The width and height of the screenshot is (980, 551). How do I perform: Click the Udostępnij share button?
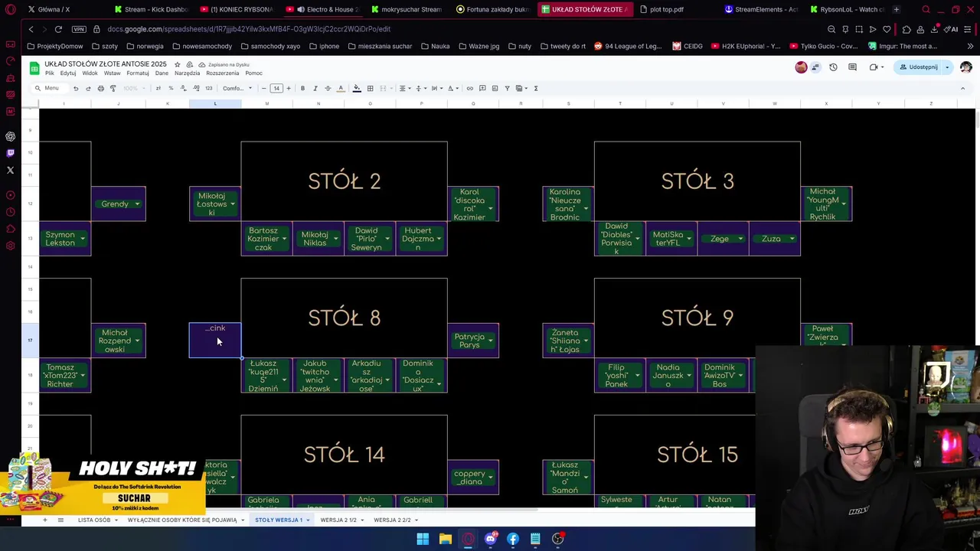pyautogui.click(x=919, y=67)
